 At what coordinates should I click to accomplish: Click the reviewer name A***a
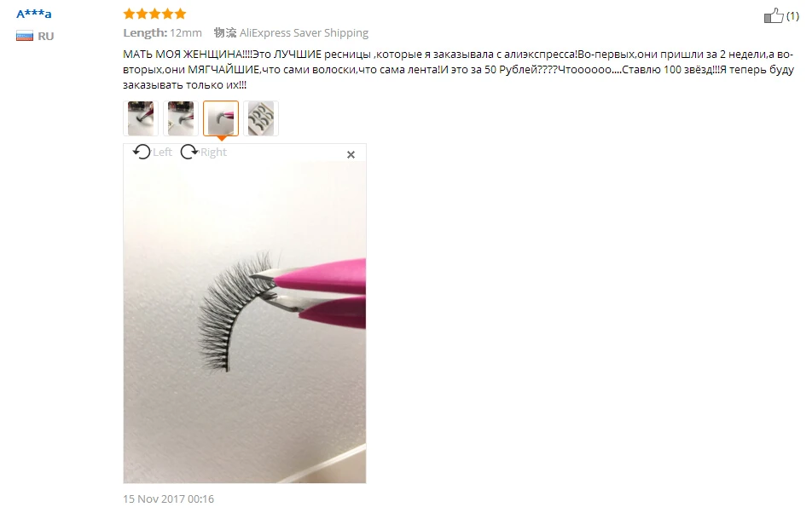(33, 14)
